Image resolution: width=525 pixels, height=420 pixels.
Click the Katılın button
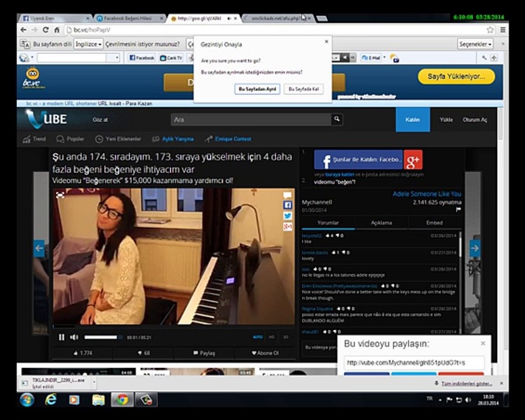(412, 120)
